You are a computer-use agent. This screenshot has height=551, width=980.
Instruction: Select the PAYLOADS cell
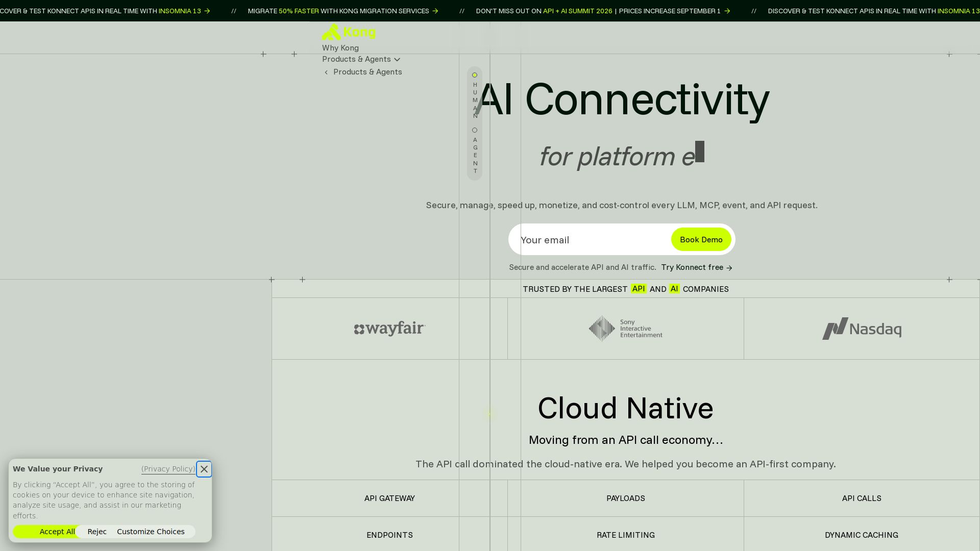click(626, 498)
